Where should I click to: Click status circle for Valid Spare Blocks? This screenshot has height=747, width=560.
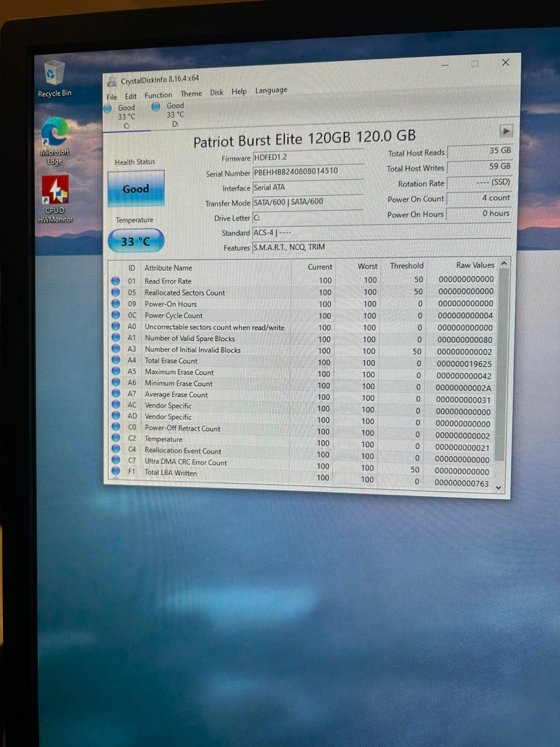(116, 338)
